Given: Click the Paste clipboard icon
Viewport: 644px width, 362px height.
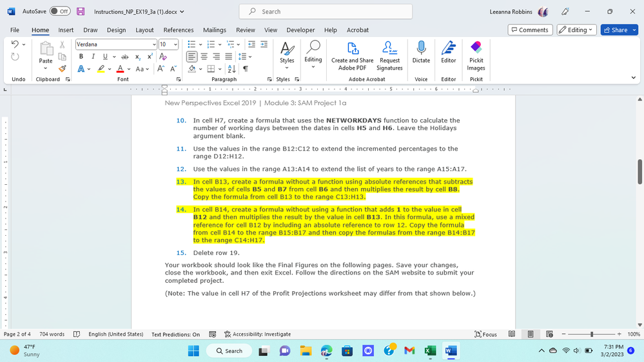Looking at the screenshot, I should coord(46,48).
